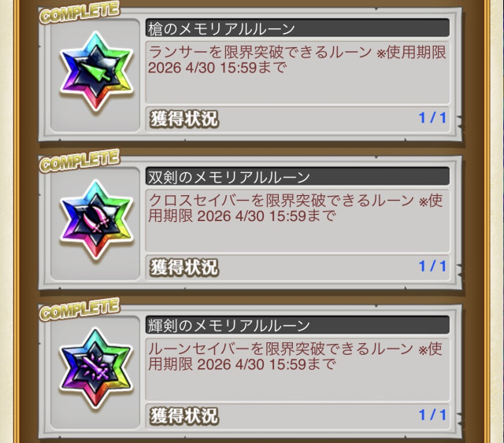Tap the gray icon frame of the spear rune
504x443 pixels.
click(x=95, y=75)
